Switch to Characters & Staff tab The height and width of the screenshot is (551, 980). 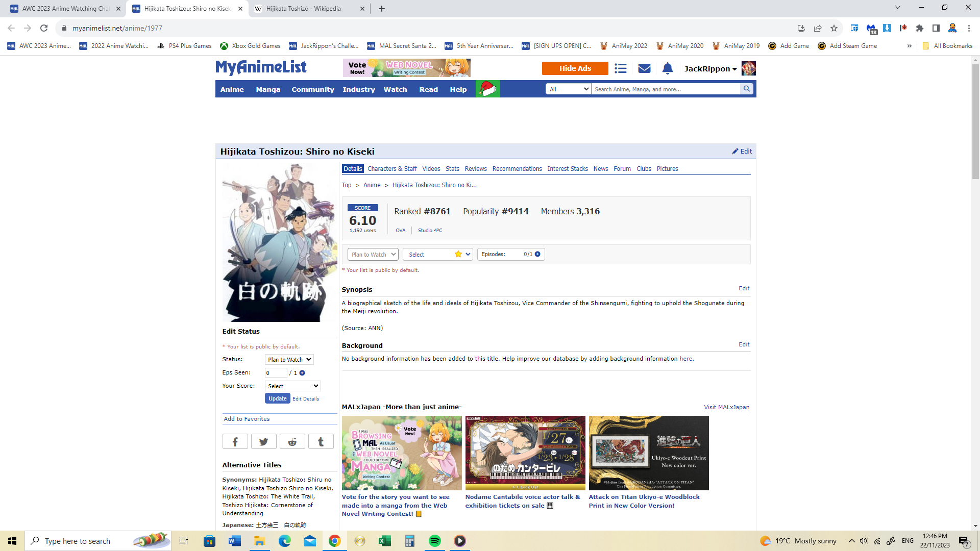click(391, 169)
